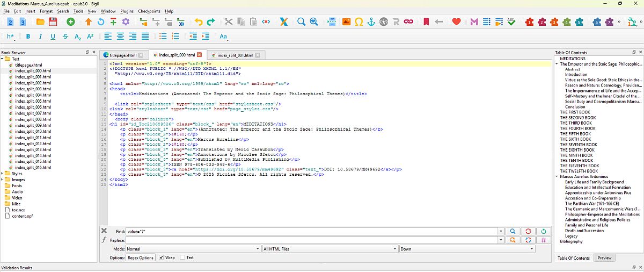Click the Find magnifier icon
This screenshot has width=644, height=272.
pyautogui.click(x=301, y=22)
